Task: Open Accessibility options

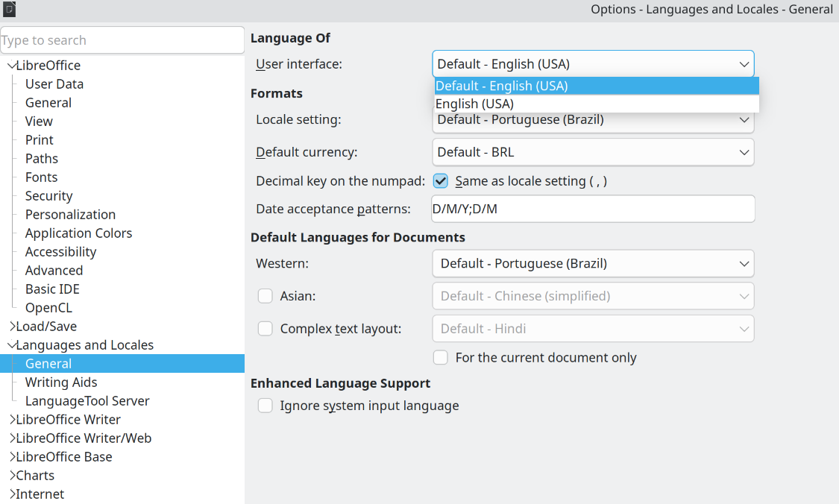Action: (60, 252)
